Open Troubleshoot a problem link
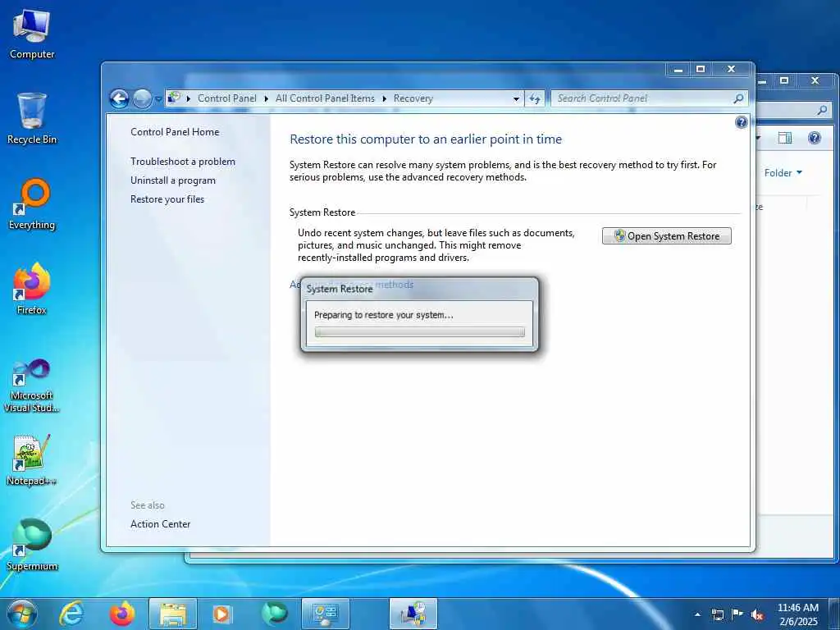Viewport: 840px width, 630px height. (x=183, y=162)
